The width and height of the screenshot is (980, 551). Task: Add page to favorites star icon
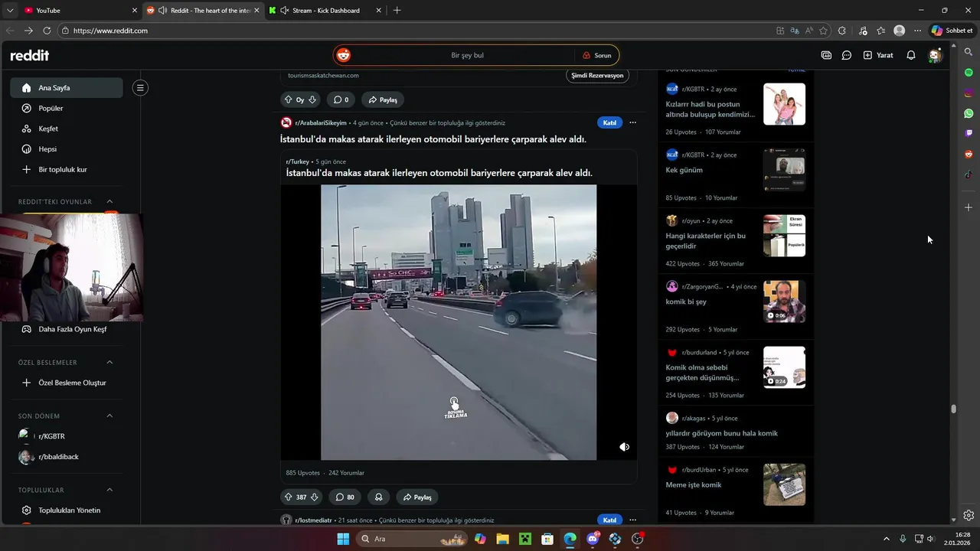pyautogui.click(x=823, y=31)
